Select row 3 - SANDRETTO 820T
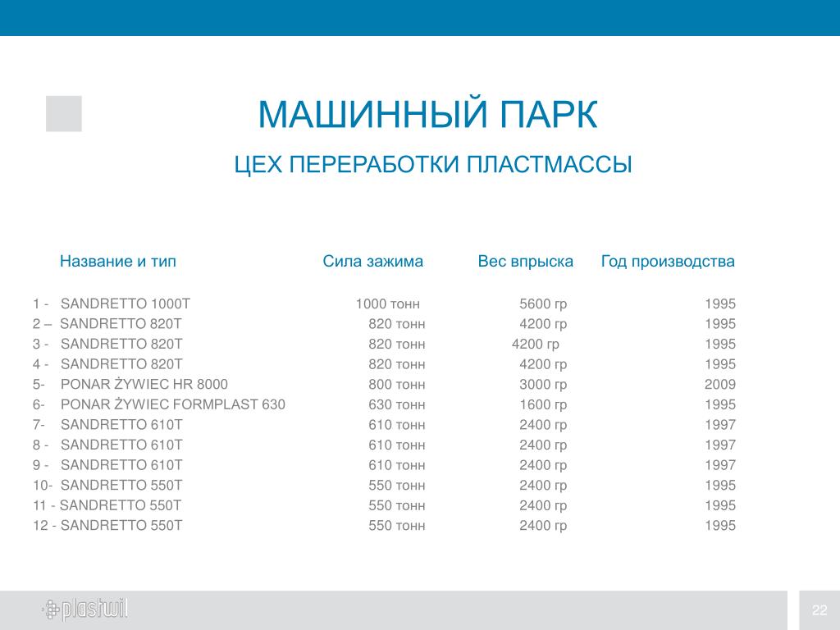Image resolution: width=840 pixels, height=630 pixels. (384, 344)
